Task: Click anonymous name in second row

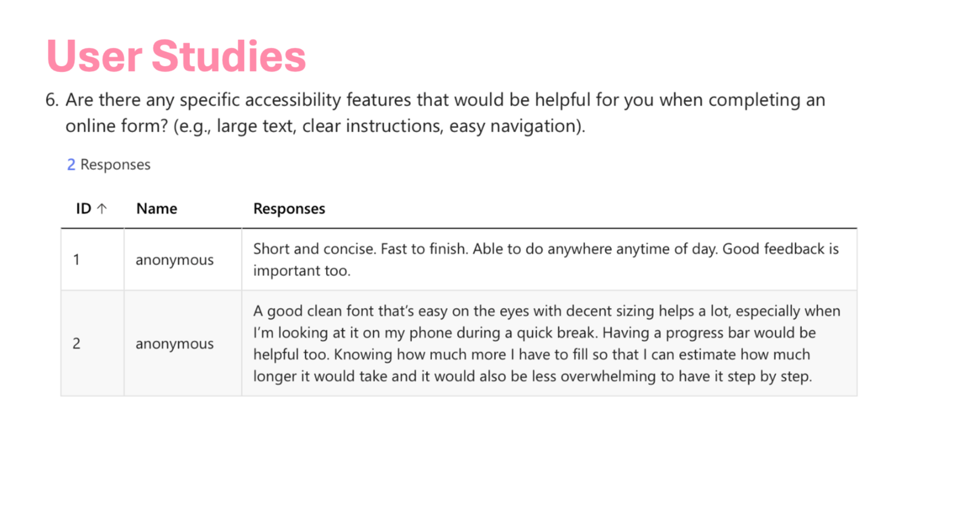Action: [175, 344]
